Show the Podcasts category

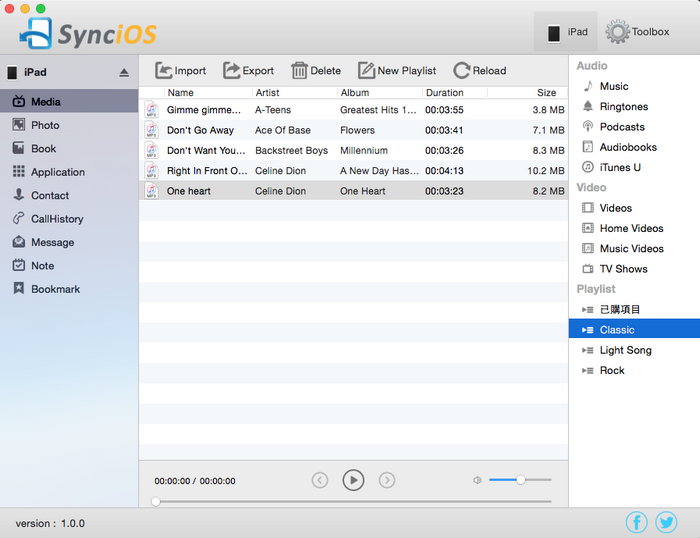click(x=634, y=127)
